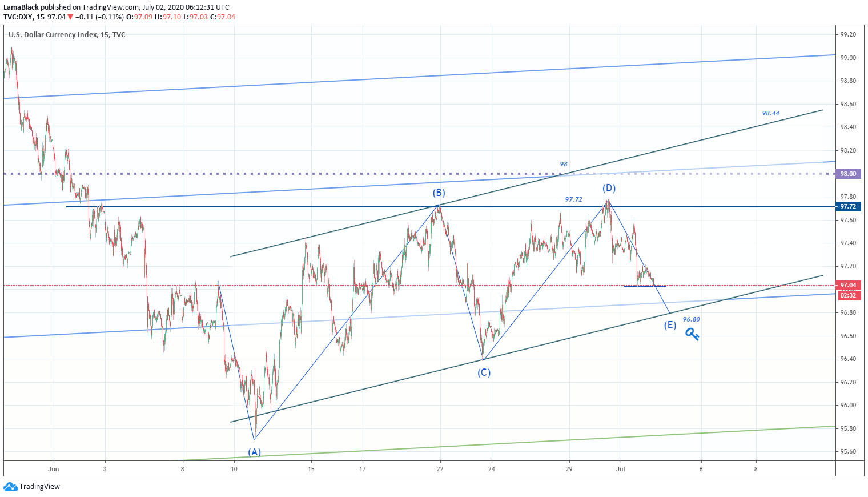Click the 97.72 annotation near point D
868x497 pixels.
573,199
